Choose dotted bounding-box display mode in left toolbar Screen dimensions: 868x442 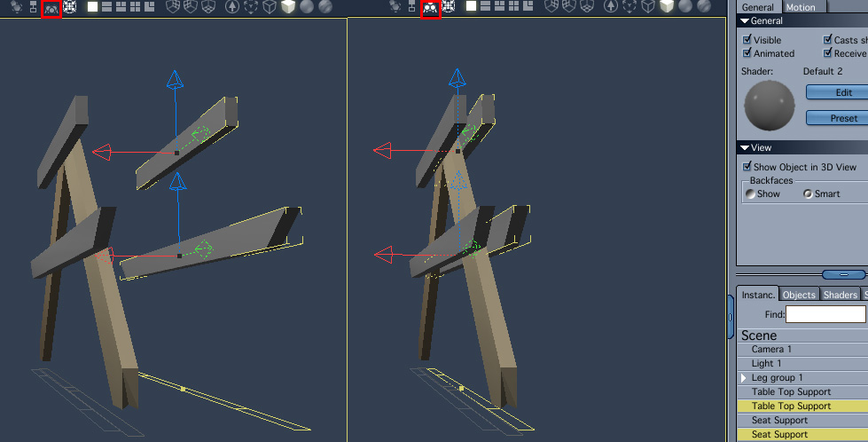click(251, 6)
